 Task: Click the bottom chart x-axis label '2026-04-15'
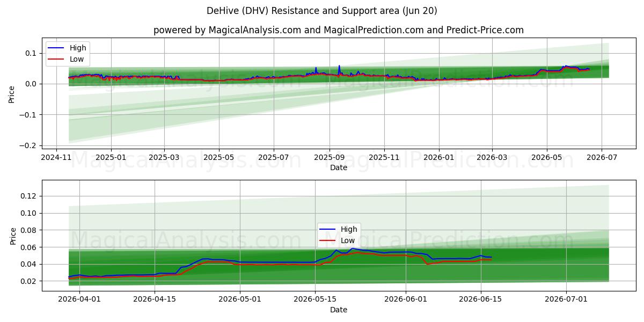[x=155, y=301]
